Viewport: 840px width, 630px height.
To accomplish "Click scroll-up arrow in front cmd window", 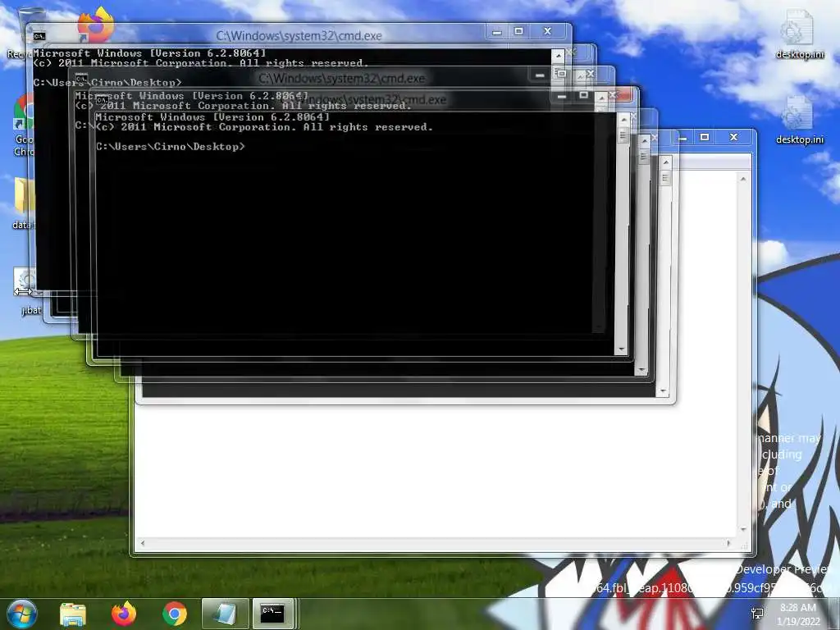I will tap(623, 120).
